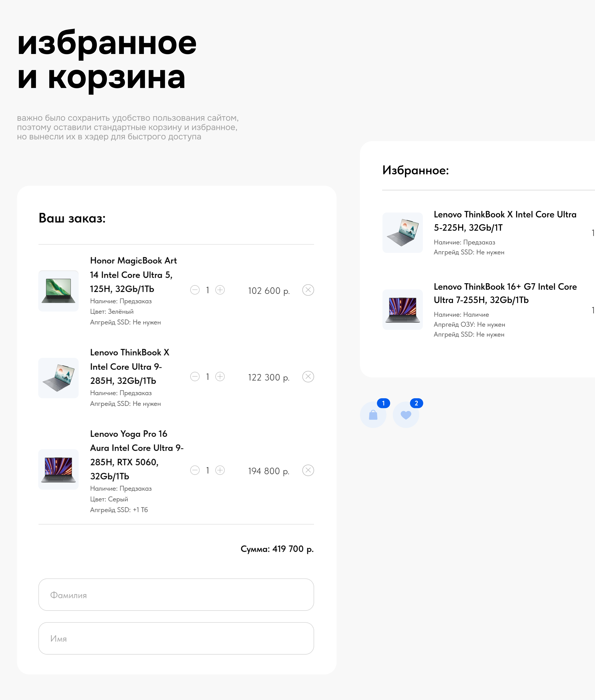
Task: Select the Lenovo Yoga Pro 16 thumbnail
Action: click(x=58, y=469)
